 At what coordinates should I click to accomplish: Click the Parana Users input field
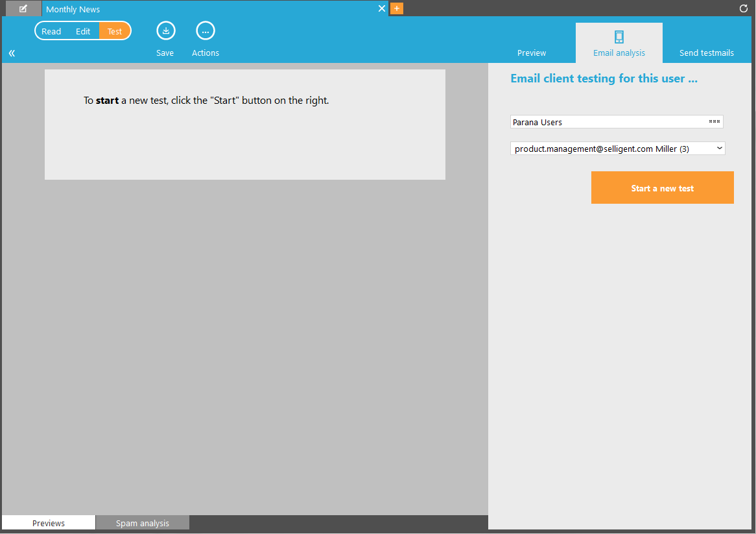pyautogui.click(x=606, y=122)
